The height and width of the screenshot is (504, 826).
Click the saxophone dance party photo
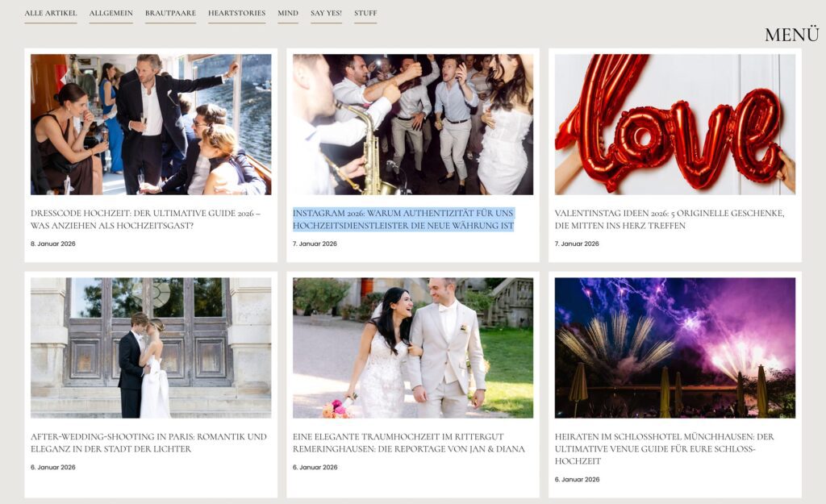(412, 124)
